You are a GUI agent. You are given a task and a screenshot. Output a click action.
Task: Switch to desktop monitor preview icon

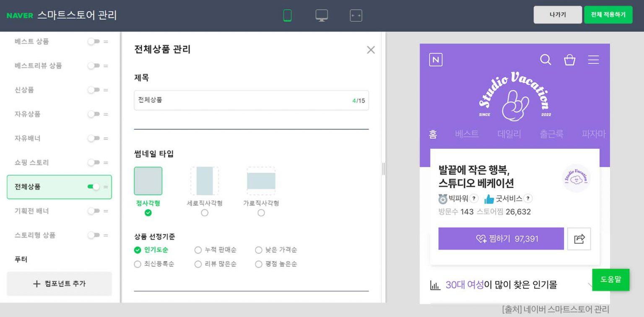click(322, 16)
